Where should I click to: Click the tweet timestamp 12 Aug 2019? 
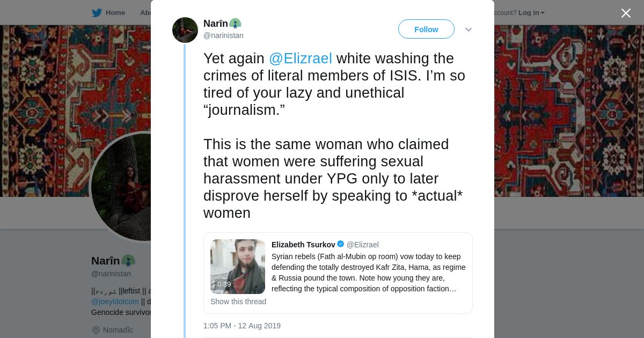click(x=242, y=326)
